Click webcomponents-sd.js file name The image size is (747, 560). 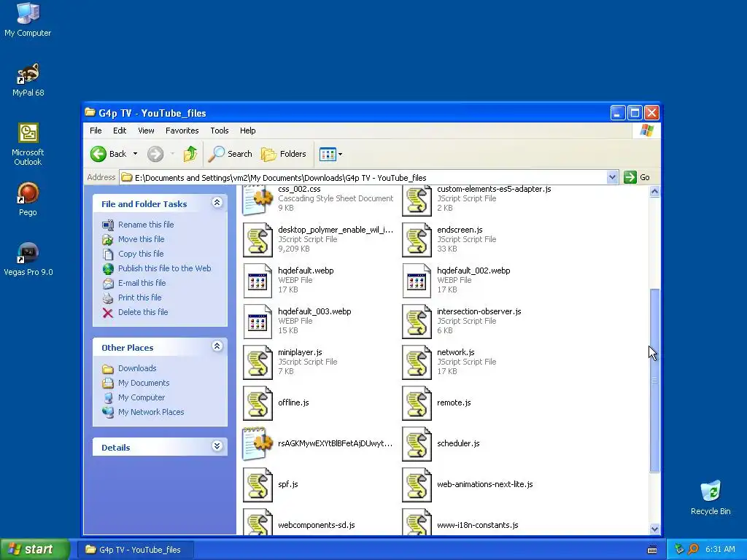click(317, 525)
